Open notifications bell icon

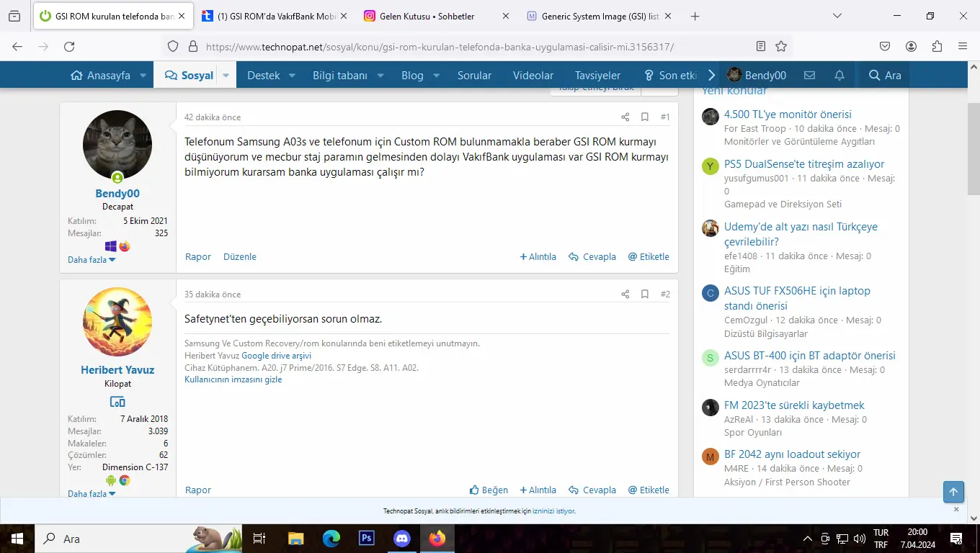[x=839, y=75]
